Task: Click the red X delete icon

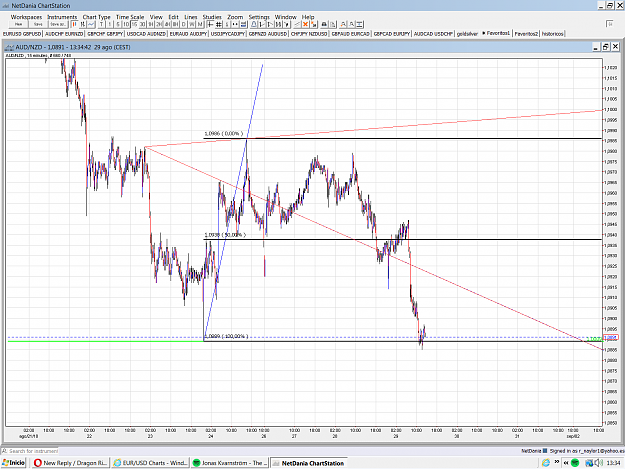Action: point(305,24)
